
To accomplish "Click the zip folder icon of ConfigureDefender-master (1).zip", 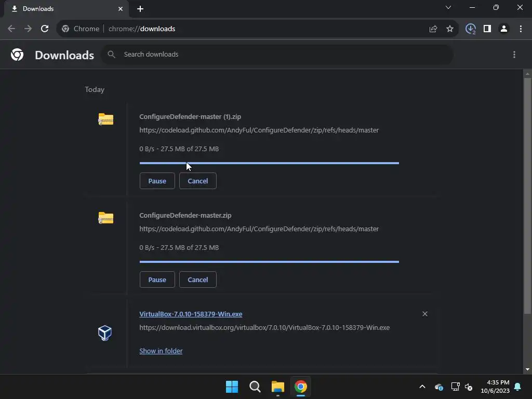I will (106, 119).
